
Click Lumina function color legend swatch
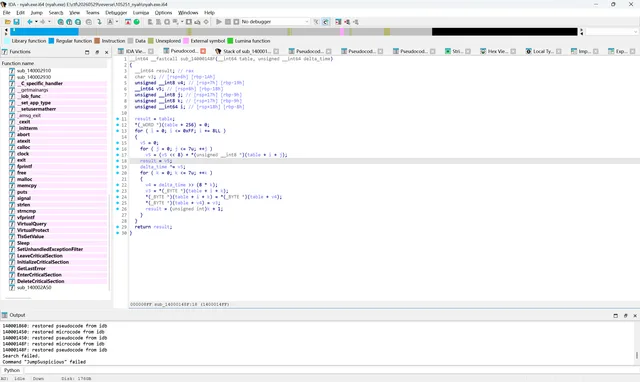pos(230,41)
